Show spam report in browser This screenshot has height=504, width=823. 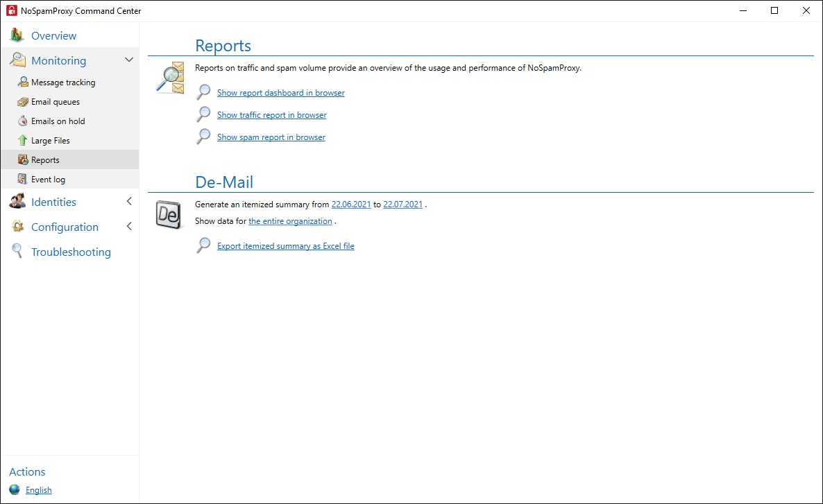pos(271,137)
